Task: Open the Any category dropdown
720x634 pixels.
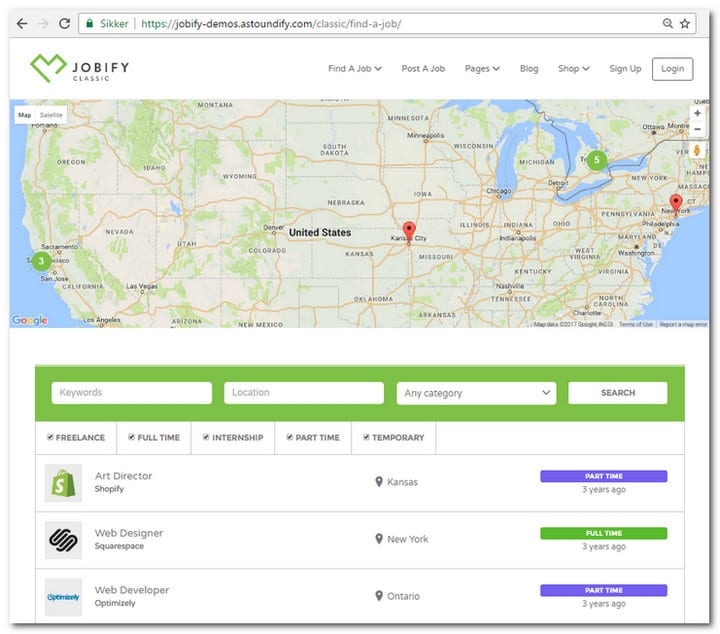Action: click(476, 393)
